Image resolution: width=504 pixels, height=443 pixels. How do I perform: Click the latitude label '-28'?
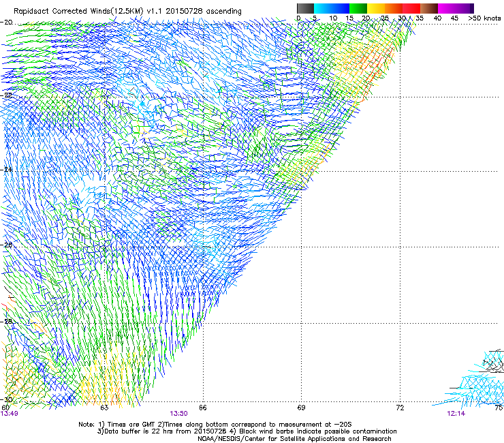6,322
